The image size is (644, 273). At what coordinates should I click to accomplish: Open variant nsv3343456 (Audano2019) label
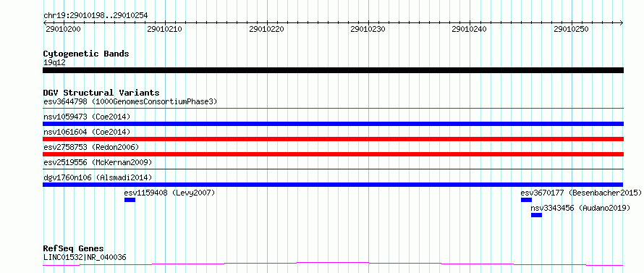(x=580, y=208)
